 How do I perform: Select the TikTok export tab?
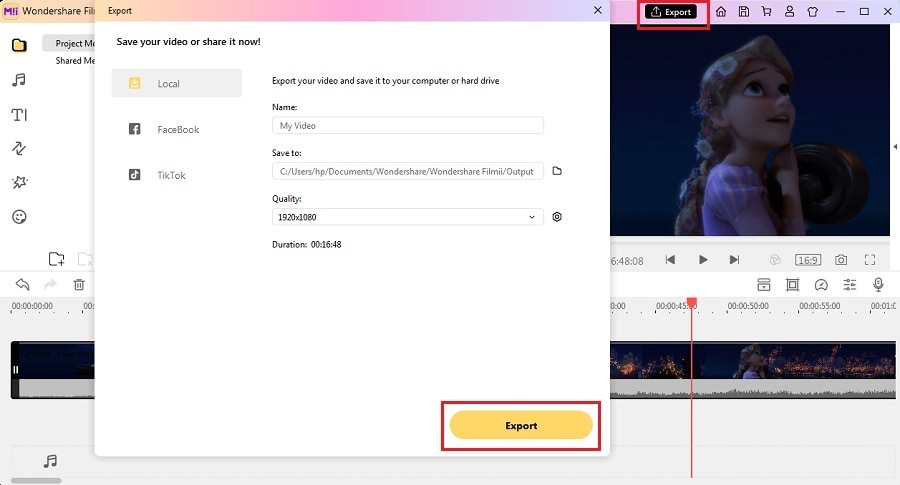point(177,175)
